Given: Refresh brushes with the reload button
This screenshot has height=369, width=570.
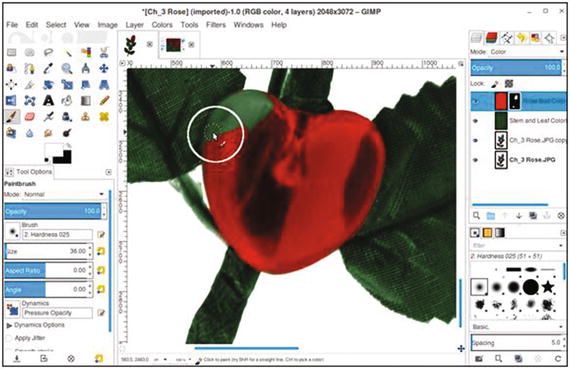Looking at the screenshot, I should click(x=558, y=359).
